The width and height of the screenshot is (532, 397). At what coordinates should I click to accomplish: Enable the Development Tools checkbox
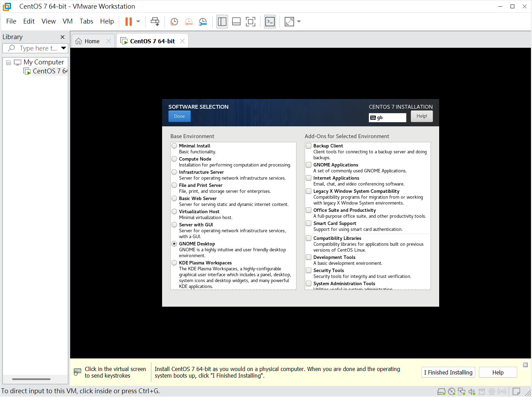(x=309, y=257)
